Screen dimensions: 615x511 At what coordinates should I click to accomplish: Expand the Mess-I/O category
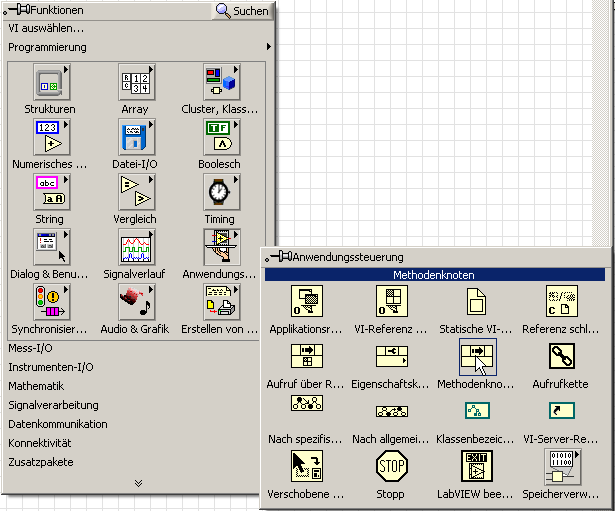[x=30, y=348]
